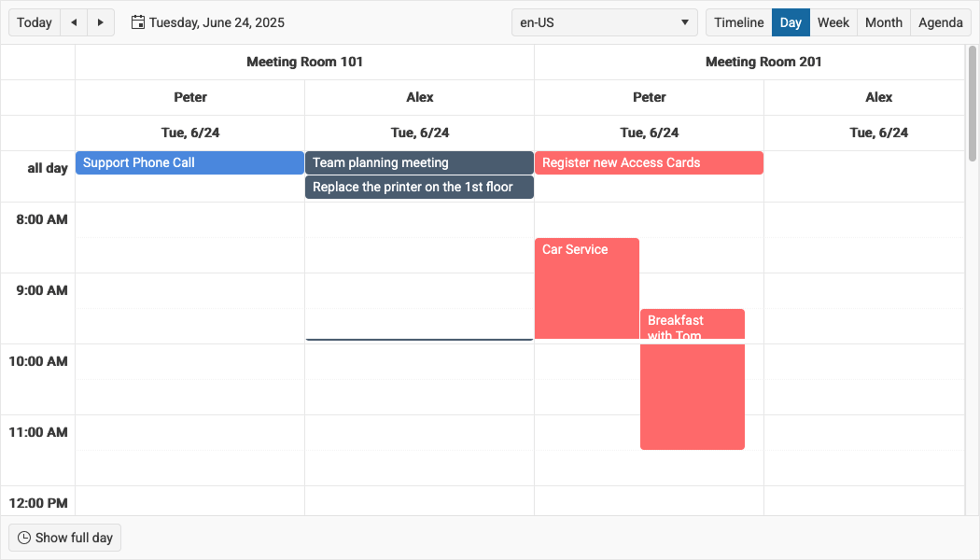This screenshot has width=980, height=560.
Task: Switch to the Week view
Action: tap(833, 22)
